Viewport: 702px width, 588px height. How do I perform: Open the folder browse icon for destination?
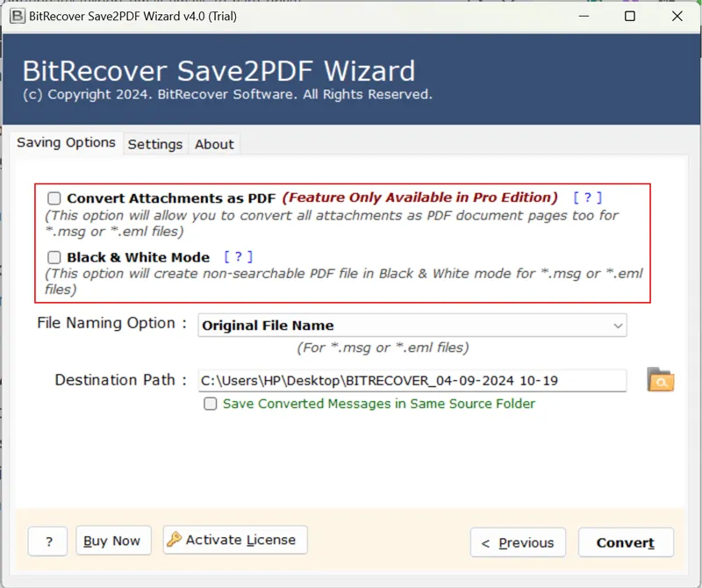tap(661, 380)
